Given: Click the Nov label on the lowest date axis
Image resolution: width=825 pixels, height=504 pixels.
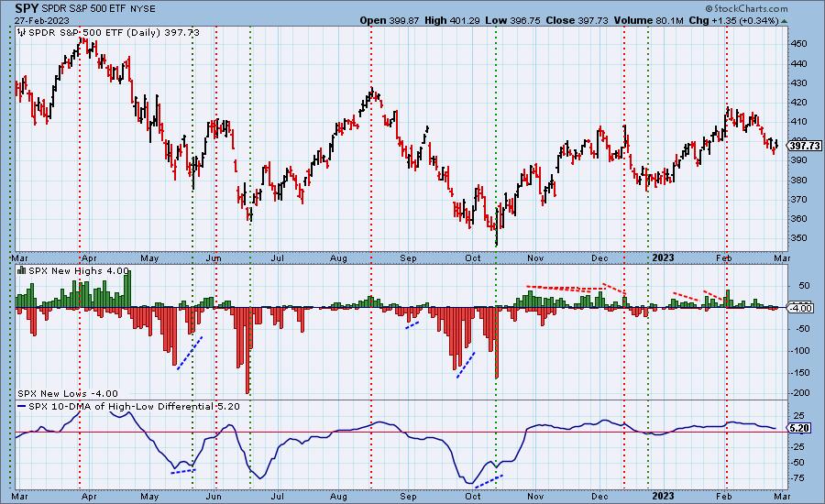Looking at the screenshot, I should [535, 496].
